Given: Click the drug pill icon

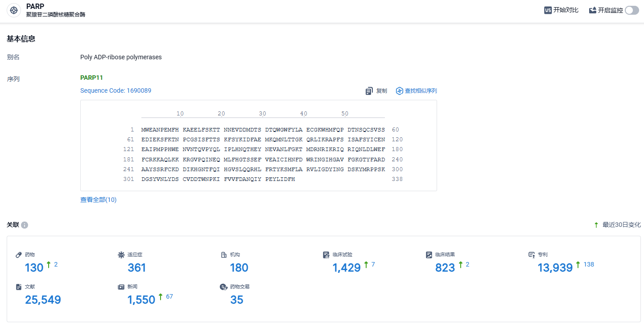Looking at the screenshot, I should 19,255.
